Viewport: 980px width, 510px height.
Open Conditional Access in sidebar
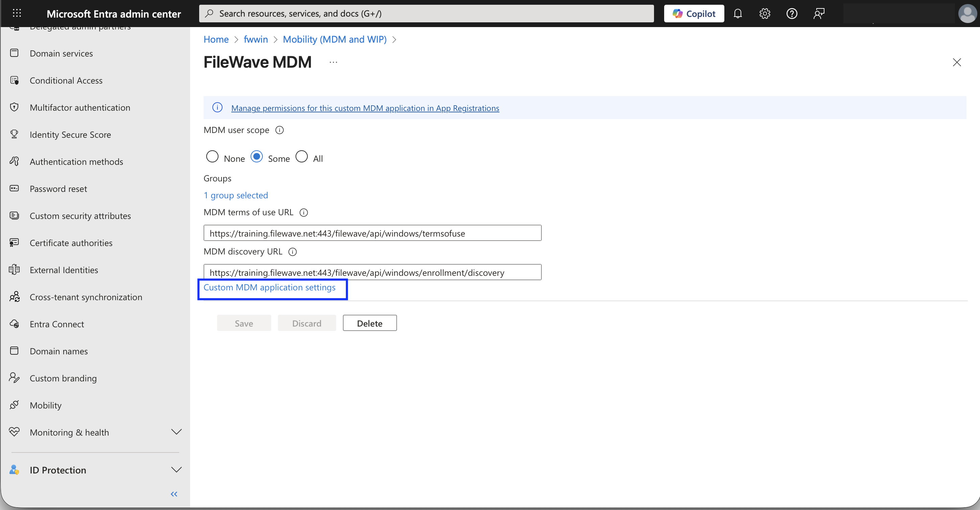[66, 80]
